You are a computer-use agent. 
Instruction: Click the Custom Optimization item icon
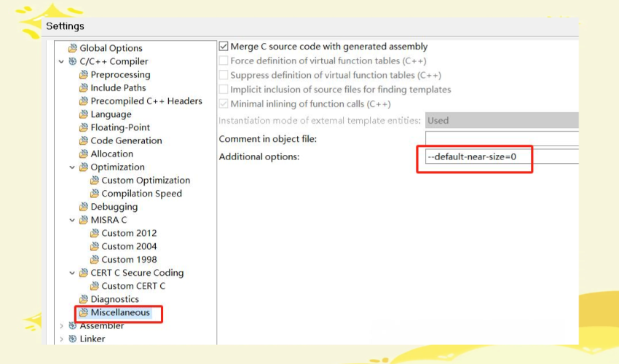tap(95, 181)
